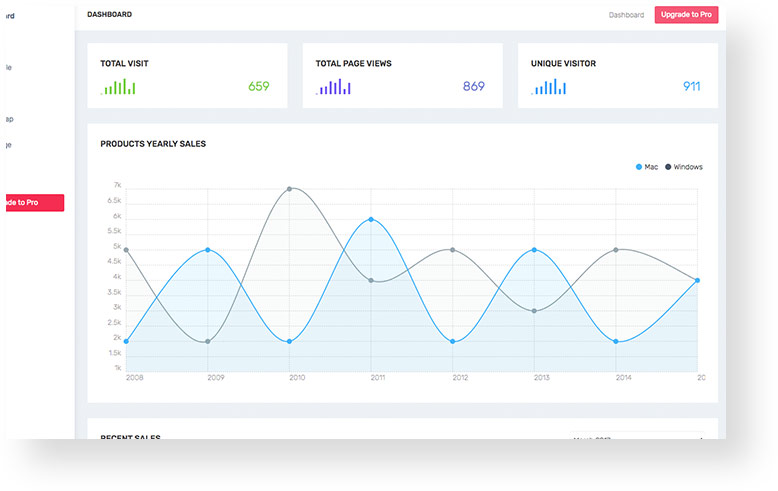
Task: Click the sidebar Upgrade to Pro button
Action: click(x=33, y=203)
